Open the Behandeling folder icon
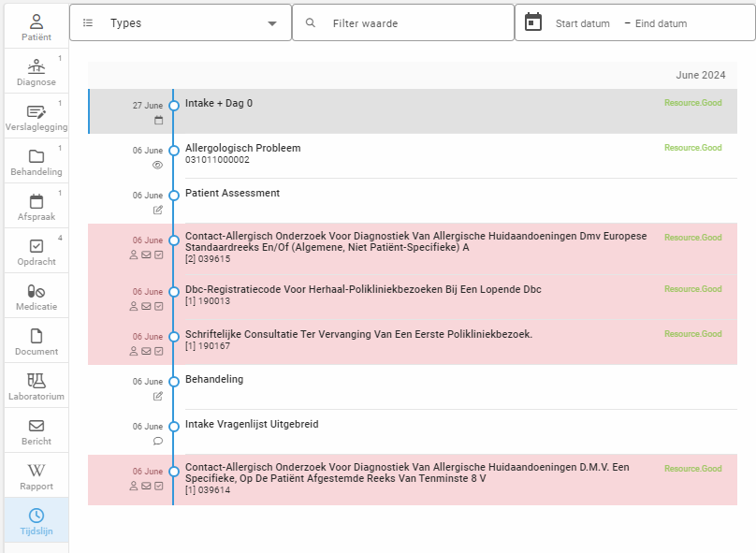The height and width of the screenshot is (553, 756). (x=36, y=161)
